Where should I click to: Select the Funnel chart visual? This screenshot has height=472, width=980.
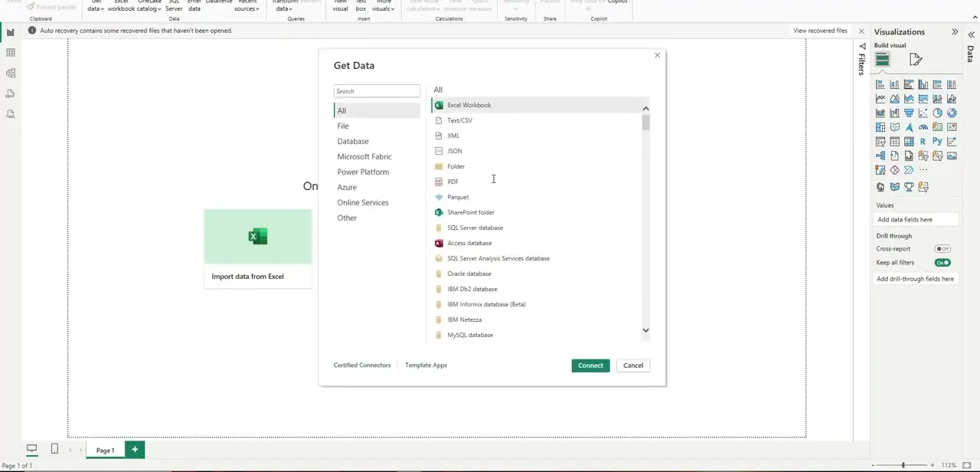tap(909, 113)
